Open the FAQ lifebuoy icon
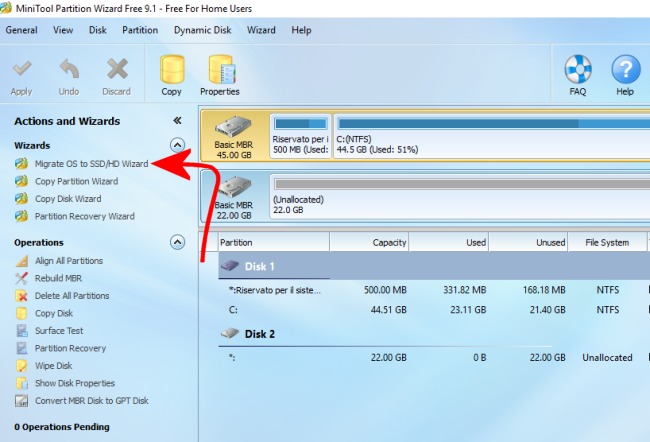Viewport: 650px width, 442px height. coord(578,69)
